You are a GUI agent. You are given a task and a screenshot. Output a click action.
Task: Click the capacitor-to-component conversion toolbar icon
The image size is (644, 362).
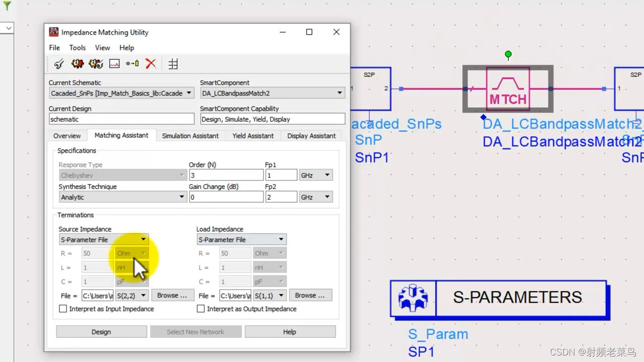132,64
